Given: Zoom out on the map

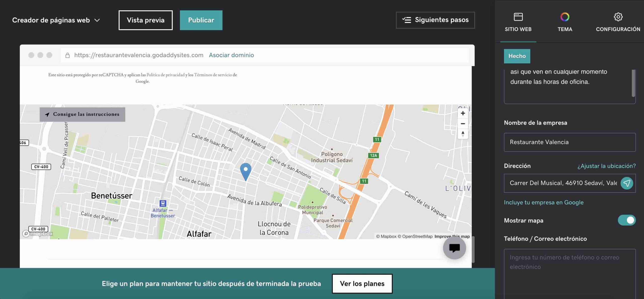Looking at the screenshot, I should tap(463, 124).
